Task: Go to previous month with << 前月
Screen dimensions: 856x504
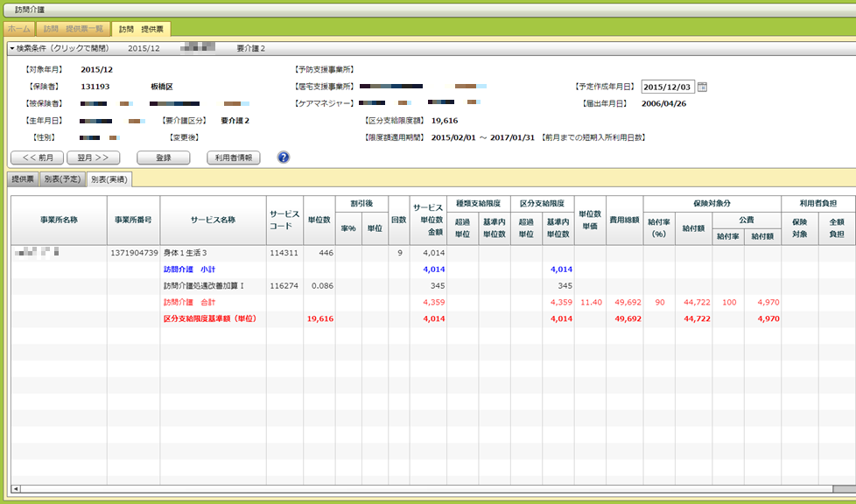Action: point(36,157)
